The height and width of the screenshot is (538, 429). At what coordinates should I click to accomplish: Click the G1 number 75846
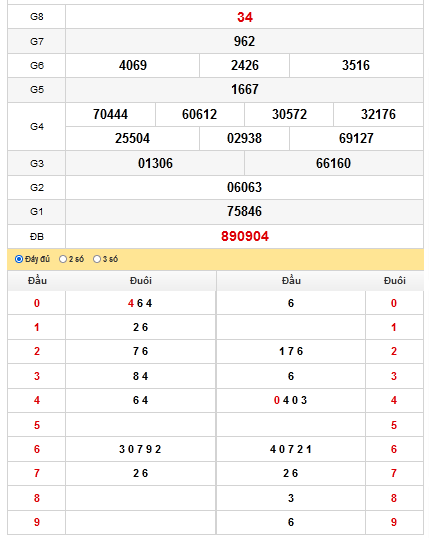[244, 211]
